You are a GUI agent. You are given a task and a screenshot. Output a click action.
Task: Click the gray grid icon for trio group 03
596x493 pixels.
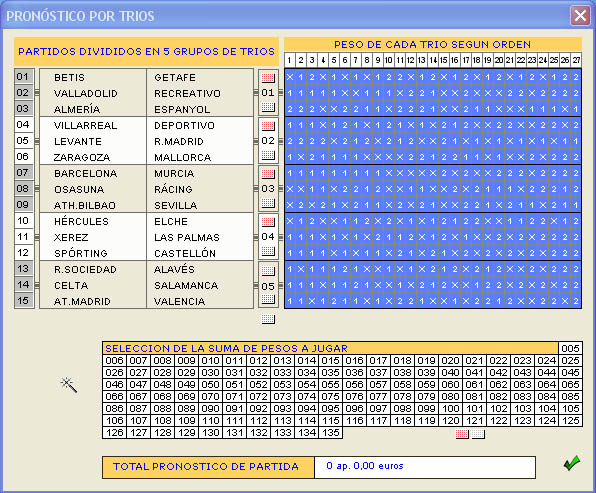coord(268,203)
